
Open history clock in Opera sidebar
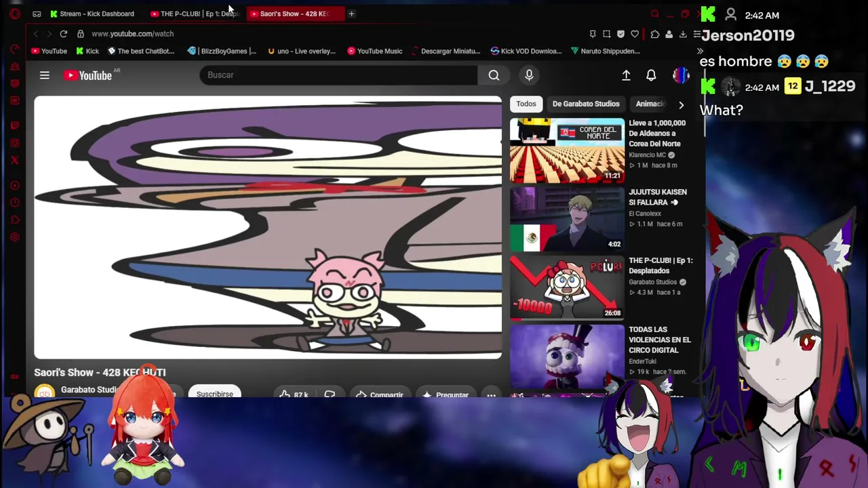coord(15,203)
